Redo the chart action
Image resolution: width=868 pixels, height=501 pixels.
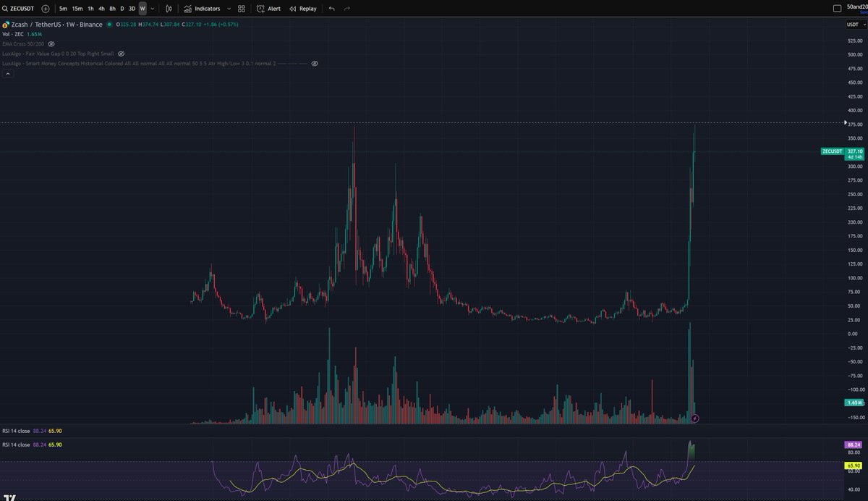347,9
